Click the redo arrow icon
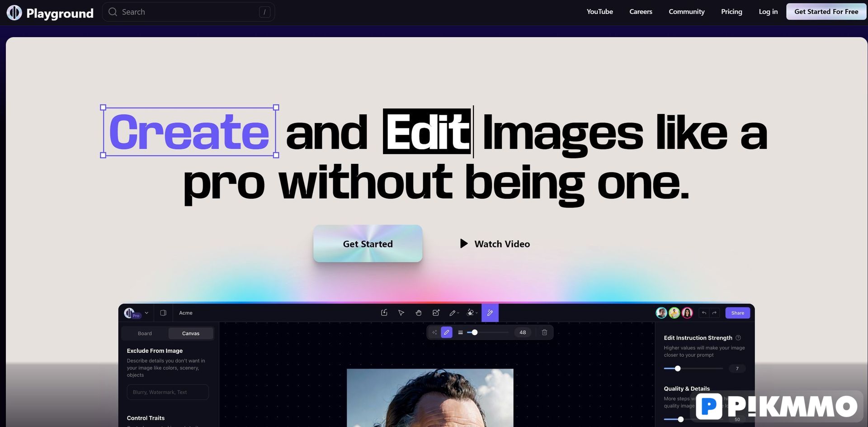This screenshot has height=427, width=868. pyautogui.click(x=714, y=313)
